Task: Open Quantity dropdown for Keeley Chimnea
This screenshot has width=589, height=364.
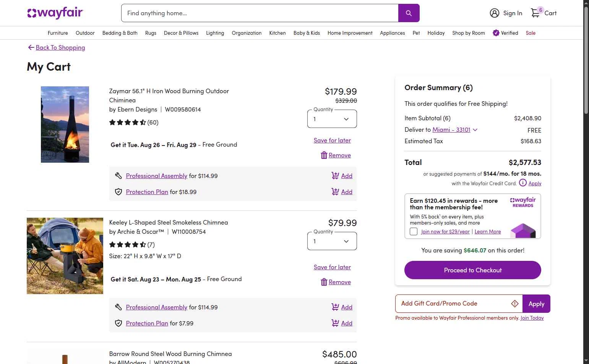Action: [332, 241]
